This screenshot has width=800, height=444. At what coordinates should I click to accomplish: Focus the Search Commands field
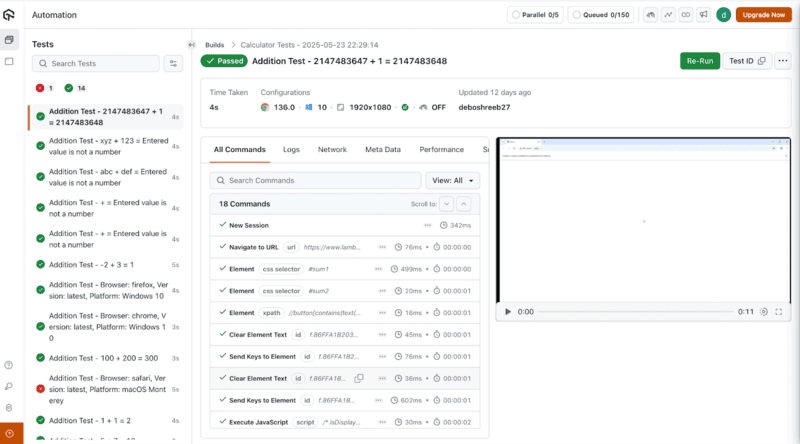(315, 181)
